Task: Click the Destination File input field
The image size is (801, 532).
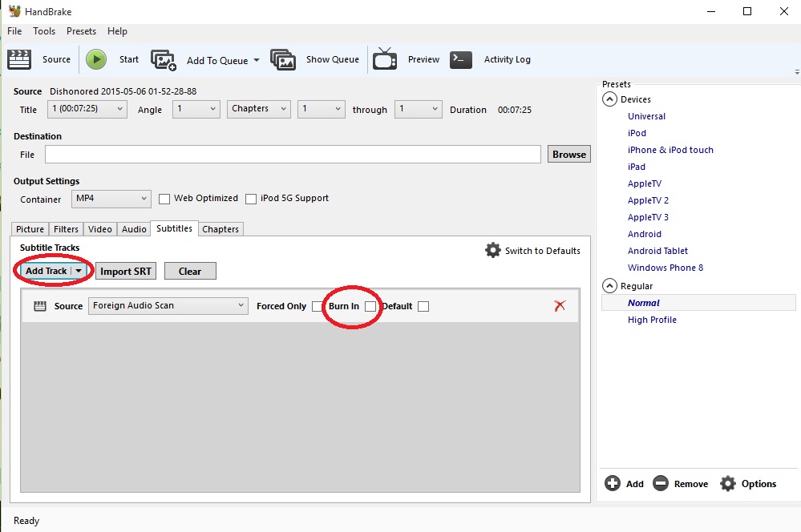Action: click(293, 154)
